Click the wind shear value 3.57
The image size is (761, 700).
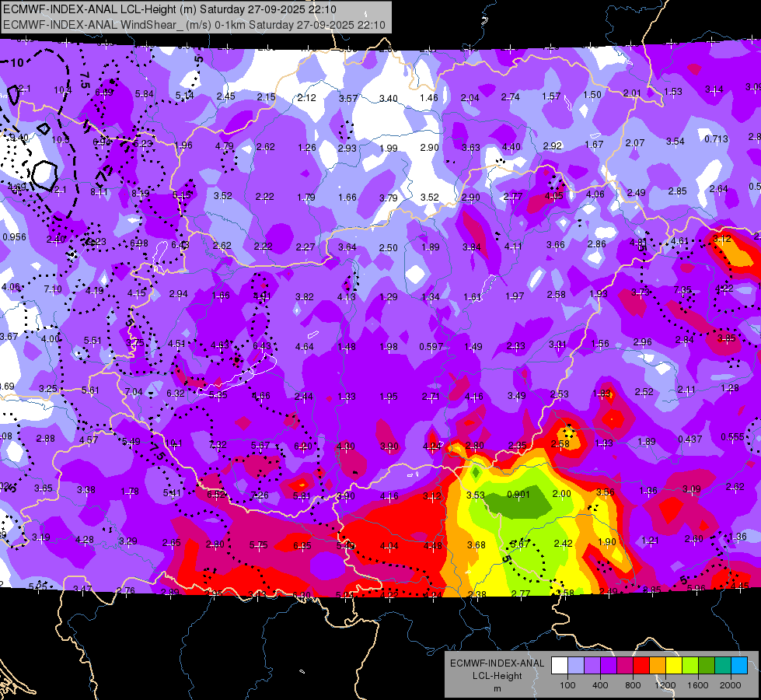348,99
